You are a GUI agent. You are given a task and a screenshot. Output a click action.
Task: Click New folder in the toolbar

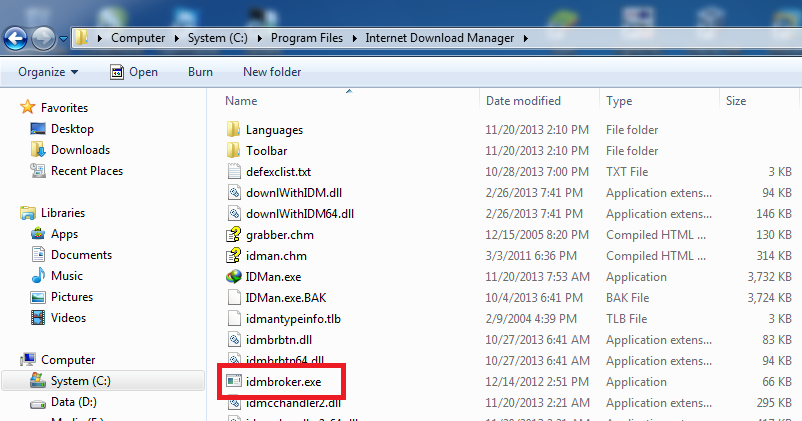click(272, 72)
